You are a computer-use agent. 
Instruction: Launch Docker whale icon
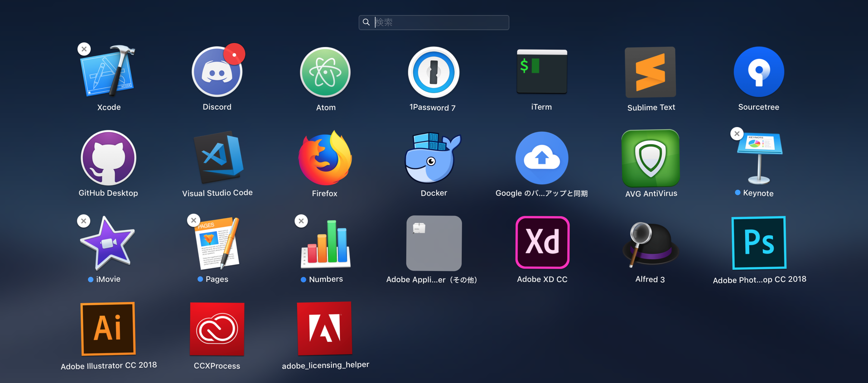pyautogui.click(x=433, y=158)
